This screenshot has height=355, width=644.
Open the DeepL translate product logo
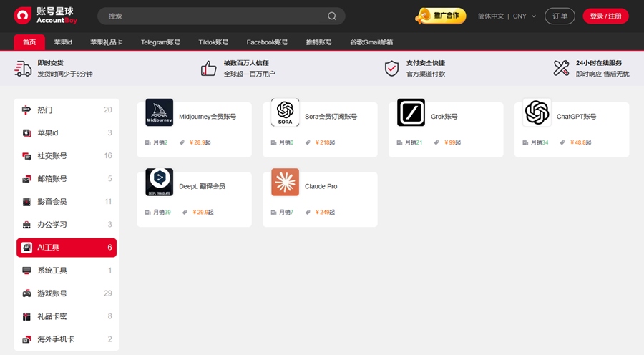point(160,182)
